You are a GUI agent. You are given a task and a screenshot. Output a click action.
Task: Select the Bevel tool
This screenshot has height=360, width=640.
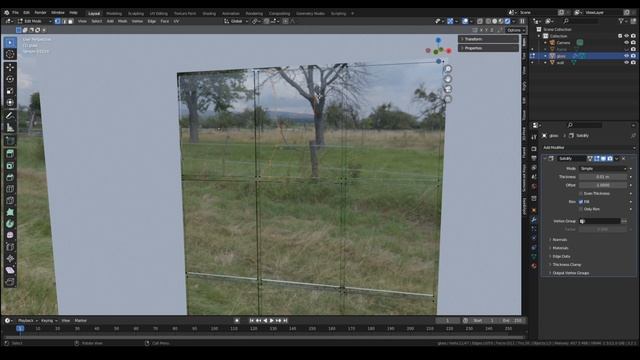[10, 177]
